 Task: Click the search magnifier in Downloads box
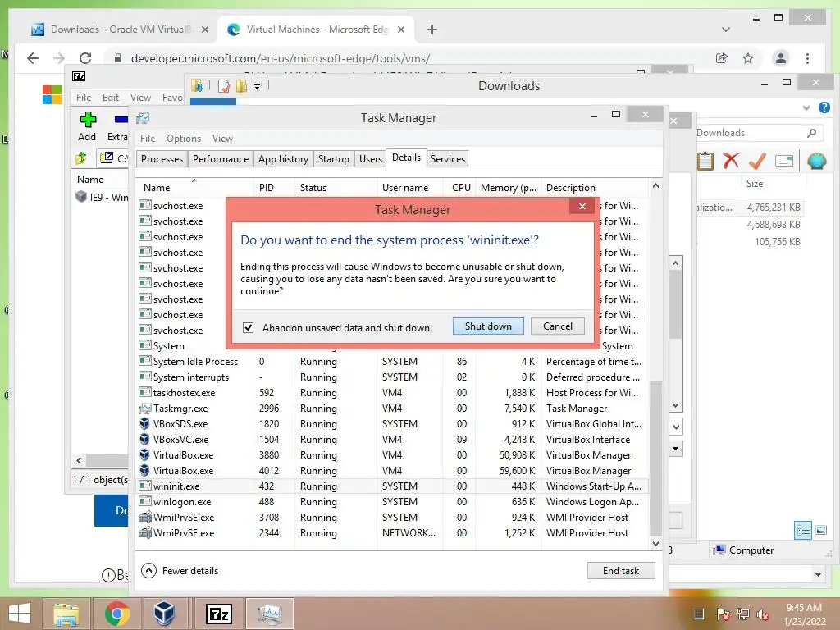tap(811, 133)
